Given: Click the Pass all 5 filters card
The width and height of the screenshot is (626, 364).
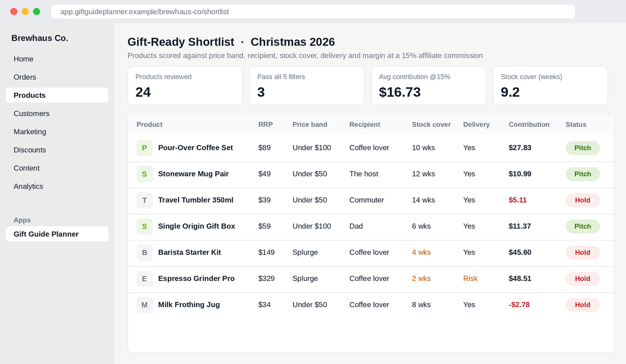Looking at the screenshot, I should coord(307,85).
